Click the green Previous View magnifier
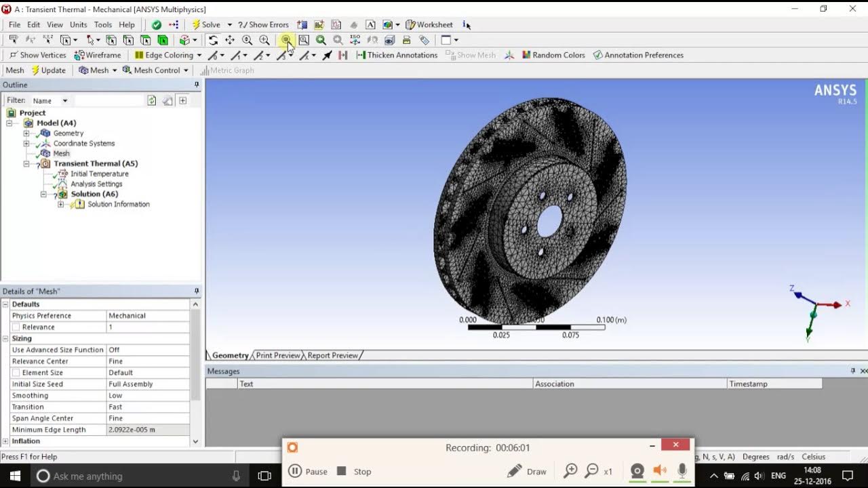The image size is (868, 488). coord(321,40)
